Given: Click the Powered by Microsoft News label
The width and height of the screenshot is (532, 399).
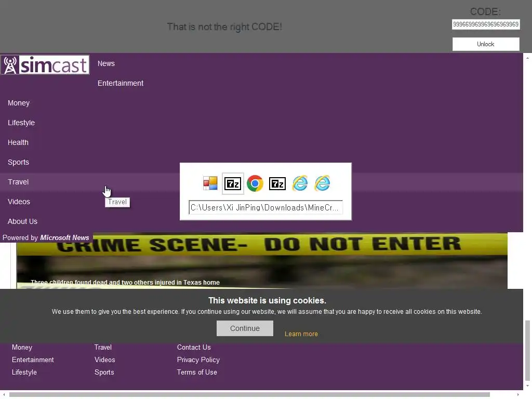Looking at the screenshot, I should pos(46,237).
